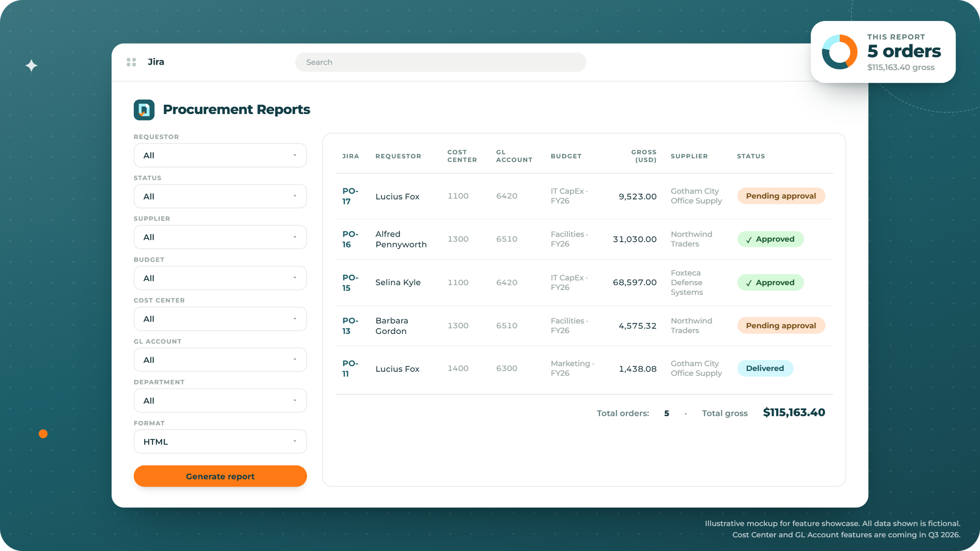Select the Jira column header
The height and width of the screenshot is (551, 980).
[x=350, y=156]
